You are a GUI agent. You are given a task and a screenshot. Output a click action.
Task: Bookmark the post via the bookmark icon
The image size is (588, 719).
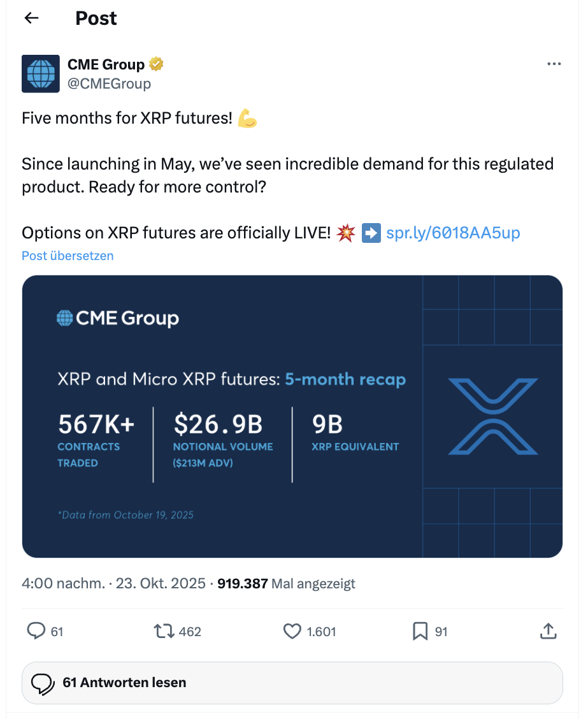(x=419, y=631)
